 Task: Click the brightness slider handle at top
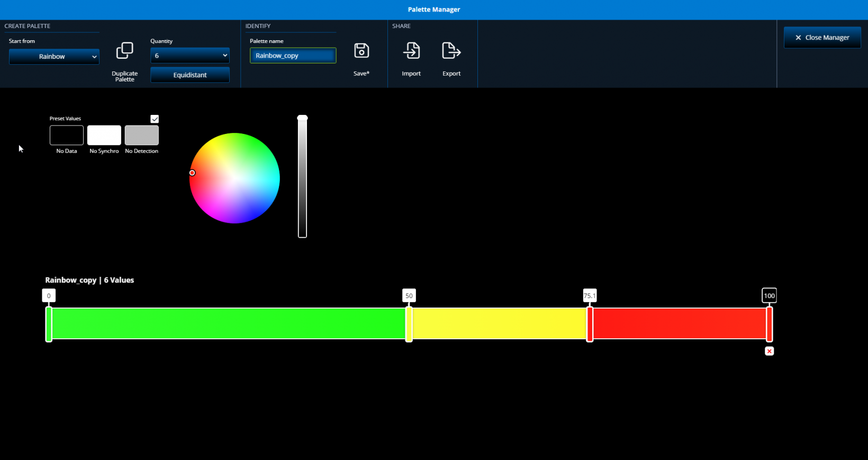click(302, 118)
